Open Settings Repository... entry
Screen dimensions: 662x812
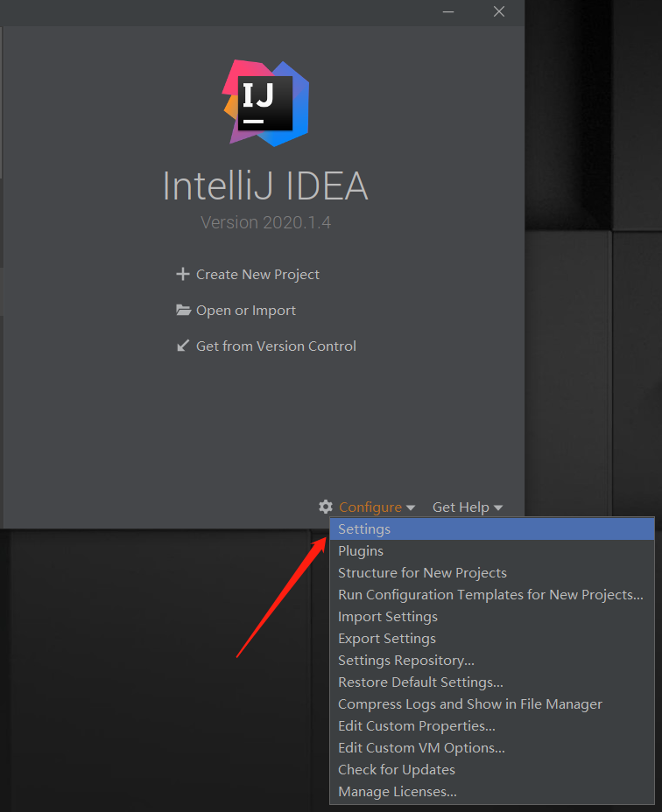[492, 661]
